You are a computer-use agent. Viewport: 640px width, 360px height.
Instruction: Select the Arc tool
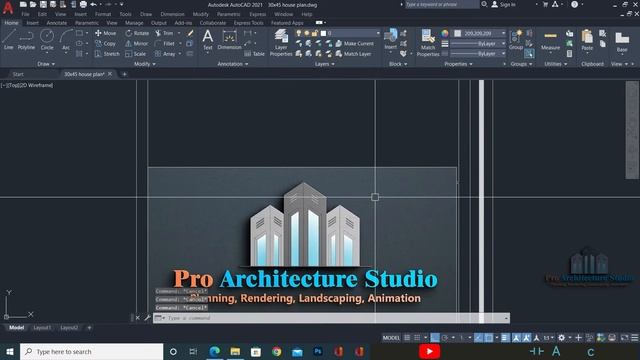66,39
